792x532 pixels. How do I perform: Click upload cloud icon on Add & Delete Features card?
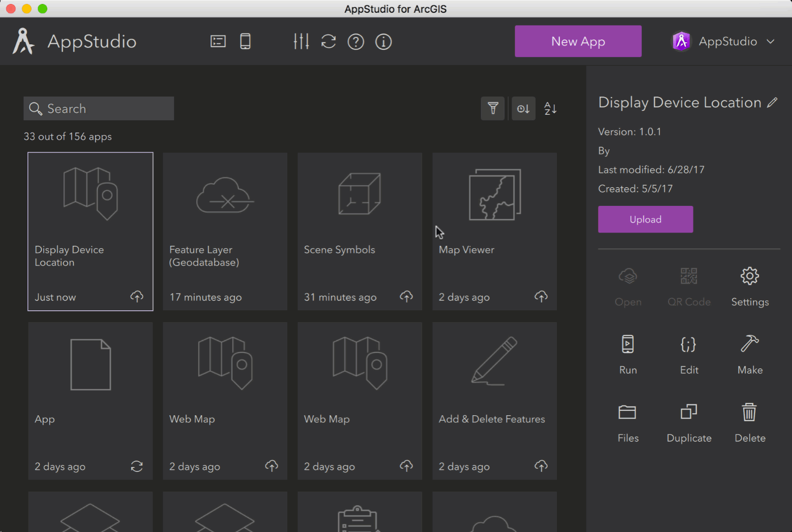541,466
